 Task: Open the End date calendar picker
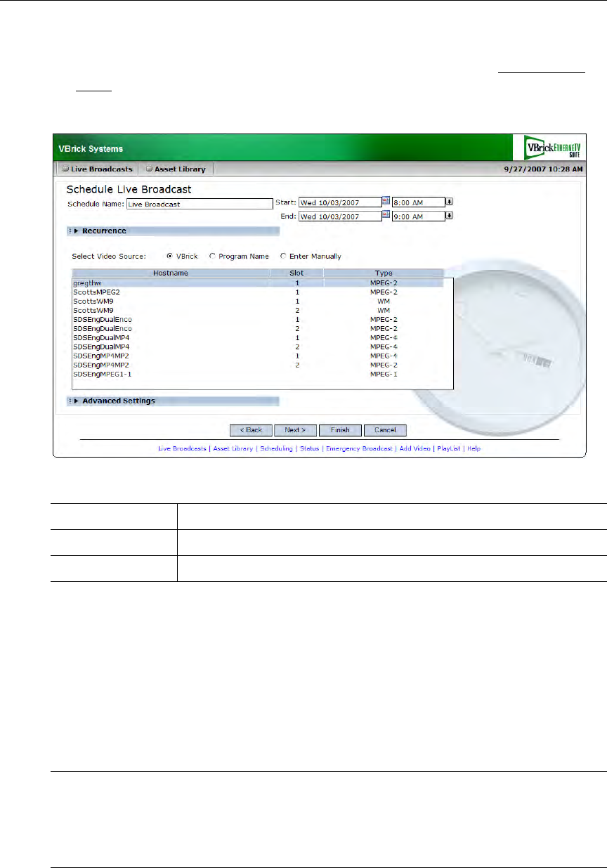[x=386, y=216]
